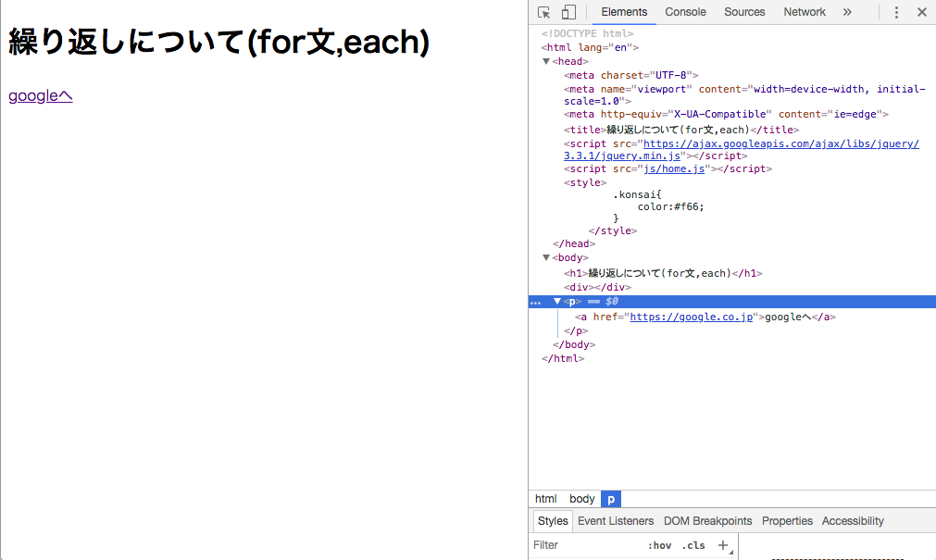Select body in the breadcrumb bar
The height and width of the screenshot is (560, 936).
(582, 499)
